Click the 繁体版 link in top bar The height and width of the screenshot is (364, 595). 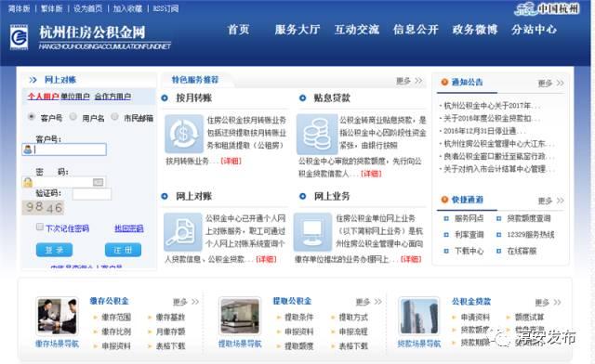click(52, 8)
